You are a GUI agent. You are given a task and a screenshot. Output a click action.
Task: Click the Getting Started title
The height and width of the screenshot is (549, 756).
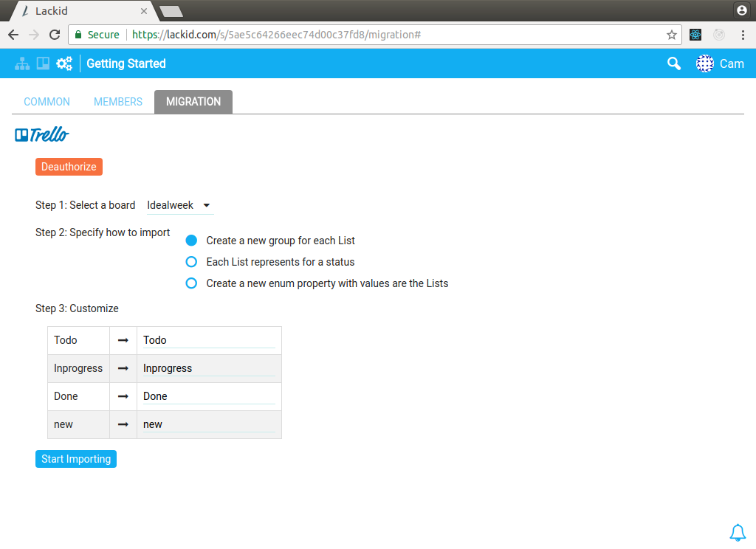126,63
